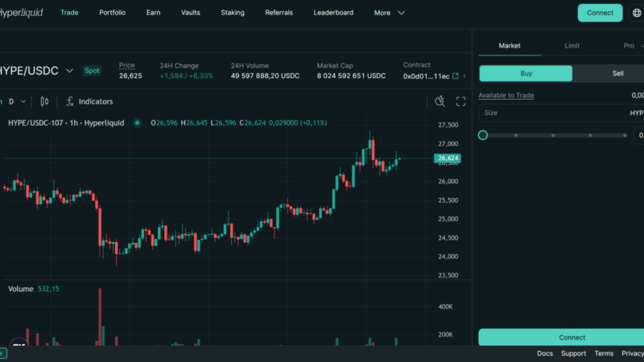The height and width of the screenshot is (362, 644).
Task: Open the language globe icon
Action: tap(637, 13)
